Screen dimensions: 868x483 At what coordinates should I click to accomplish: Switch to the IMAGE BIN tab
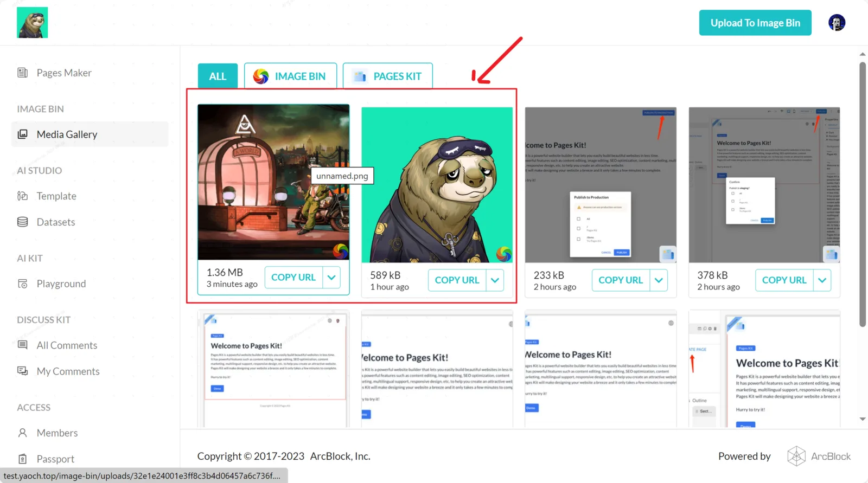tap(290, 76)
